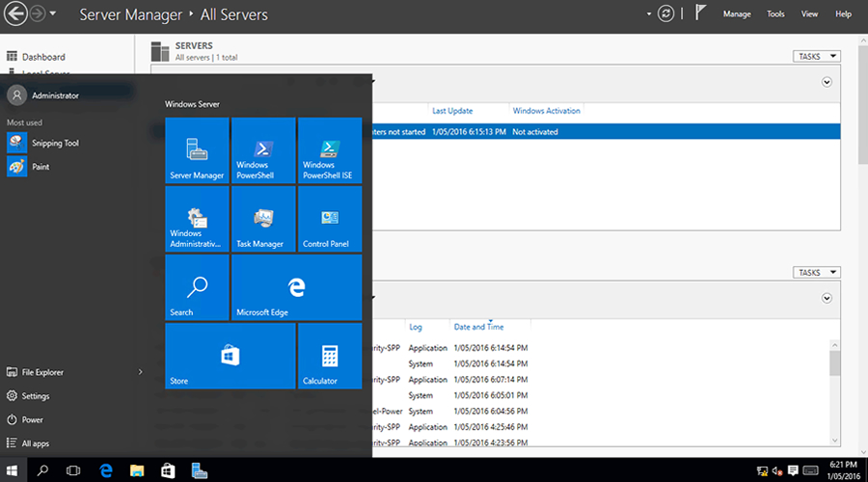The height and width of the screenshot is (482, 868).
Task: Open Task View on taskbar
Action: pos(73,470)
